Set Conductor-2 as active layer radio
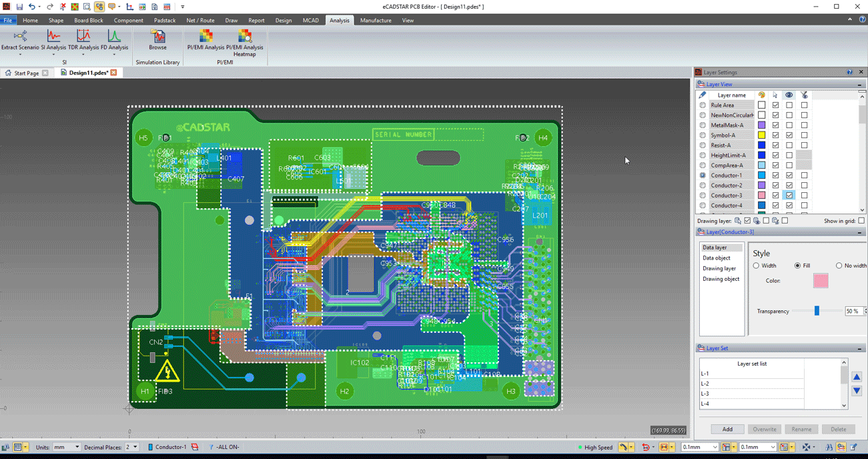868x459 pixels. (x=703, y=185)
